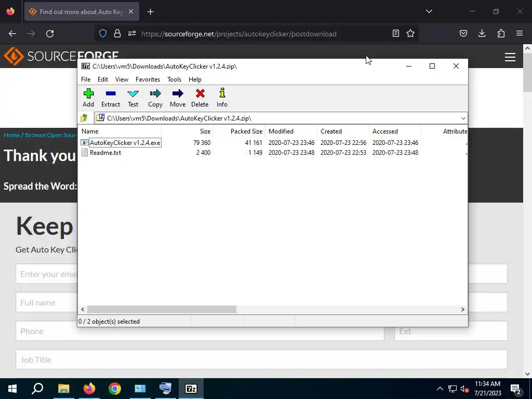The width and height of the screenshot is (532, 399).
Task: Open the Favorites menu
Action: pos(148,79)
